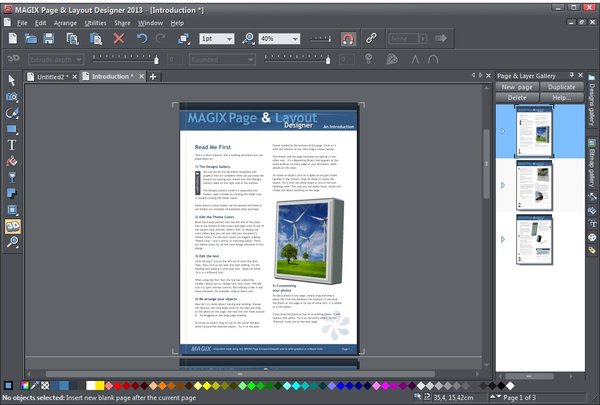Click the Duplicate page button
Image resolution: width=600 pixels, height=405 pixels.
tap(562, 87)
